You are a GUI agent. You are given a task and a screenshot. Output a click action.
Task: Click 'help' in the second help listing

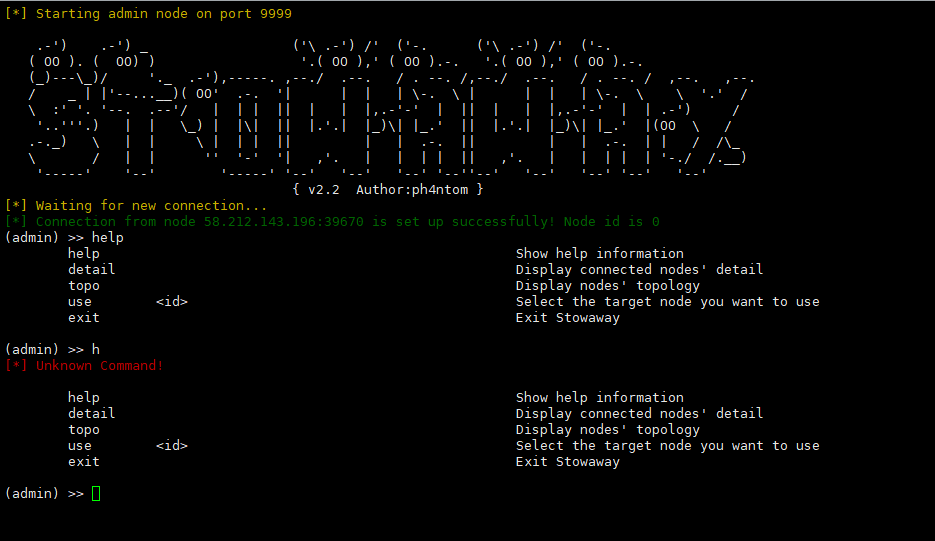(83, 397)
